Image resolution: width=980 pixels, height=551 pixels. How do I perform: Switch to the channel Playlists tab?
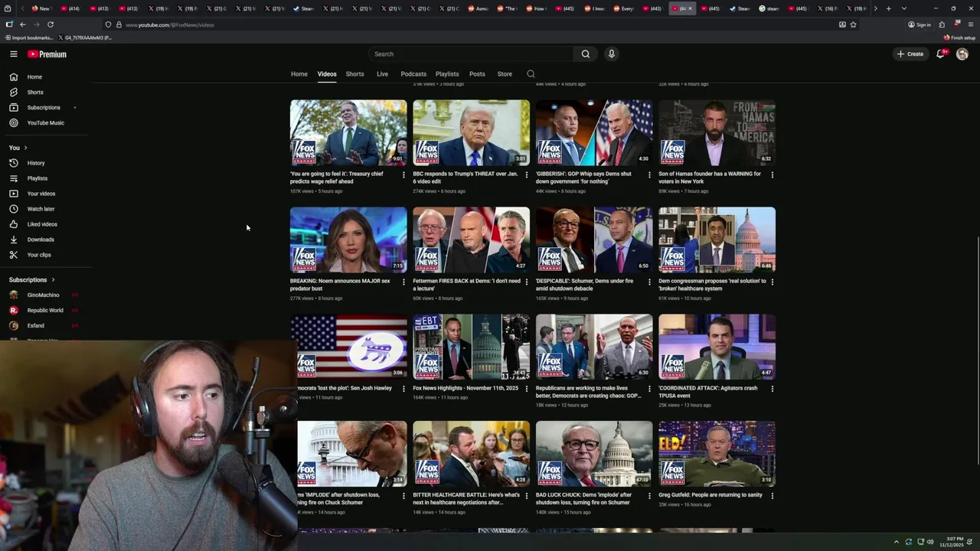447,74
